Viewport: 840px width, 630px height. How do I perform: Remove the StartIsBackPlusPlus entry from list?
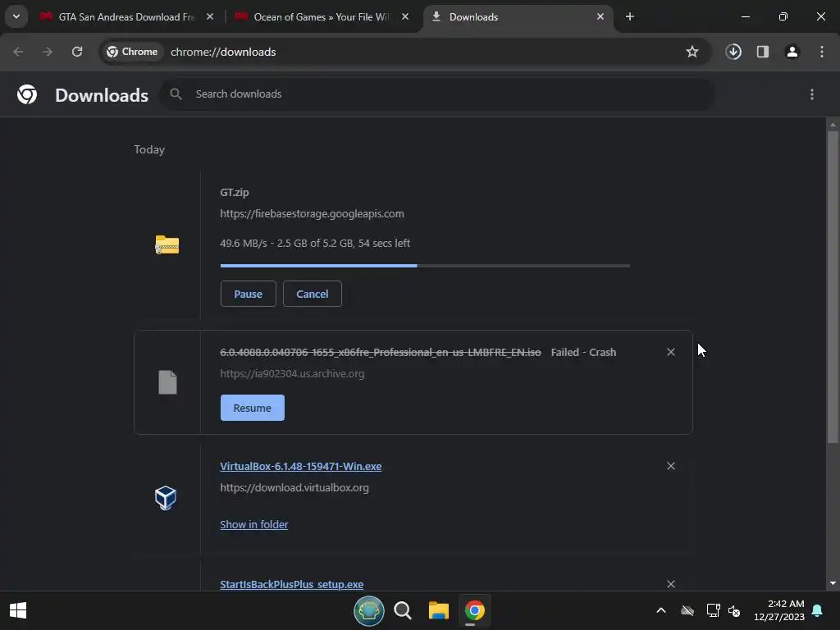671,584
